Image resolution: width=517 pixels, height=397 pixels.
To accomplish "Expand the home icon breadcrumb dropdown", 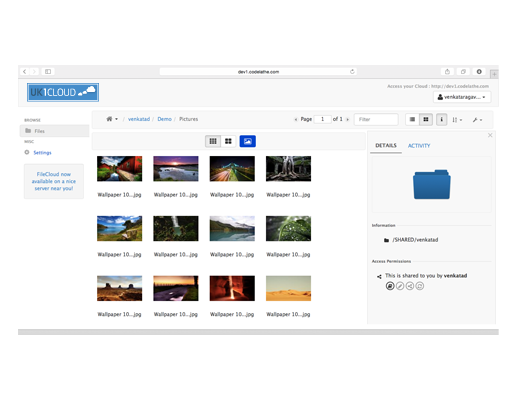I will click(112, 119).
